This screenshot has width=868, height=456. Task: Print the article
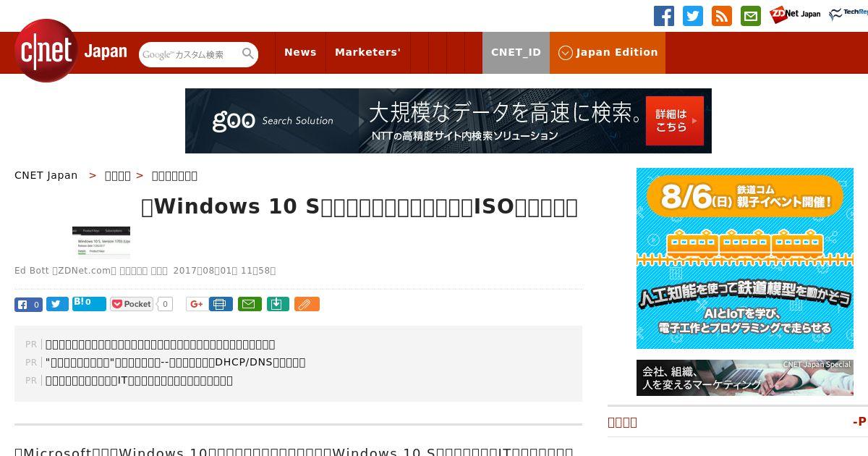click(221, 304)
